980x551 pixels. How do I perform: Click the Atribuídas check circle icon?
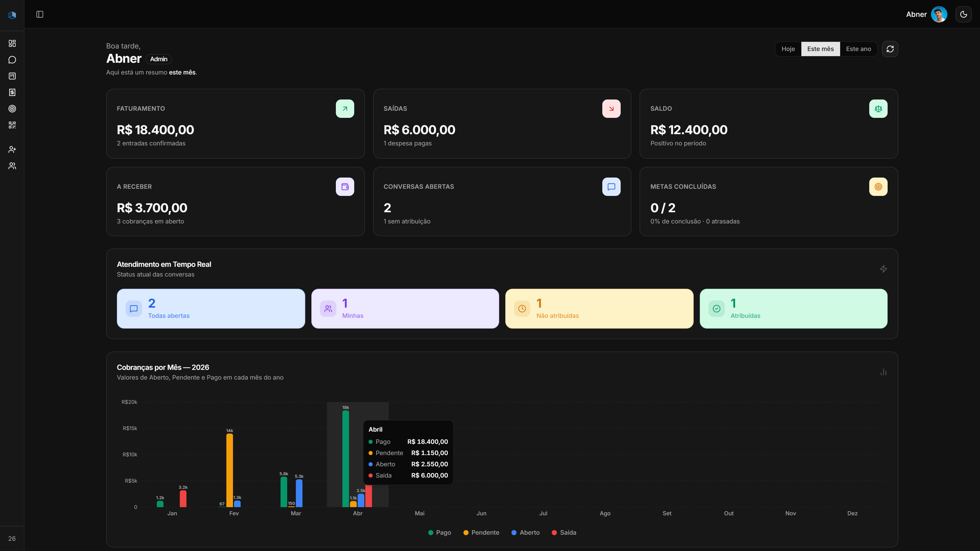click(x=716, y=308)
